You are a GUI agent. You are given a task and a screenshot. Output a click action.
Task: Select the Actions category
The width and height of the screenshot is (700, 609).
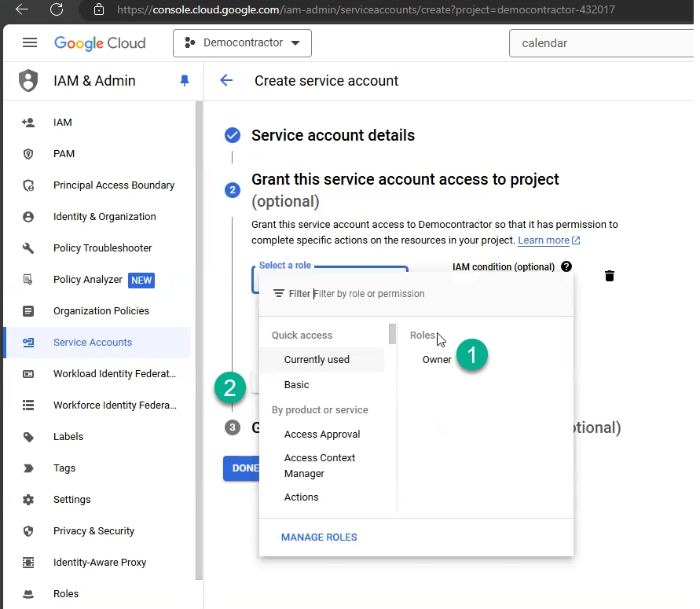pyautogui.click(x=302, y=497)
